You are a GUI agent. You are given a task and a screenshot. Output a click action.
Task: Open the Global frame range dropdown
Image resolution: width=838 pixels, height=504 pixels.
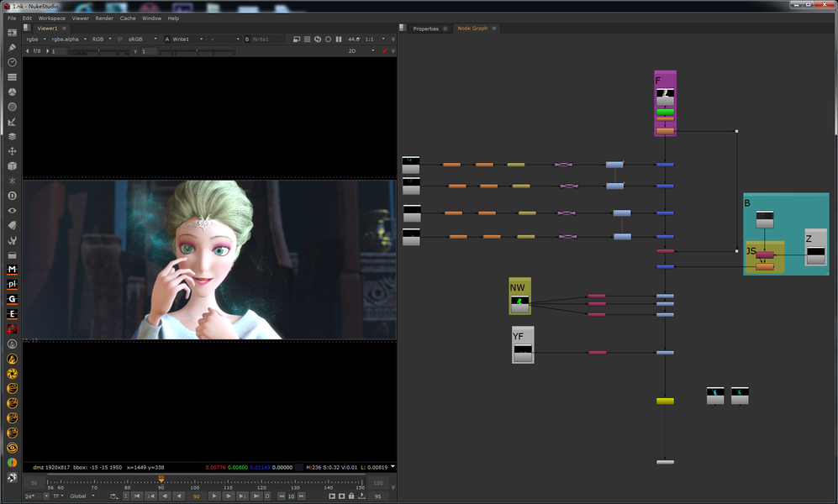click(x=82, y=496)
